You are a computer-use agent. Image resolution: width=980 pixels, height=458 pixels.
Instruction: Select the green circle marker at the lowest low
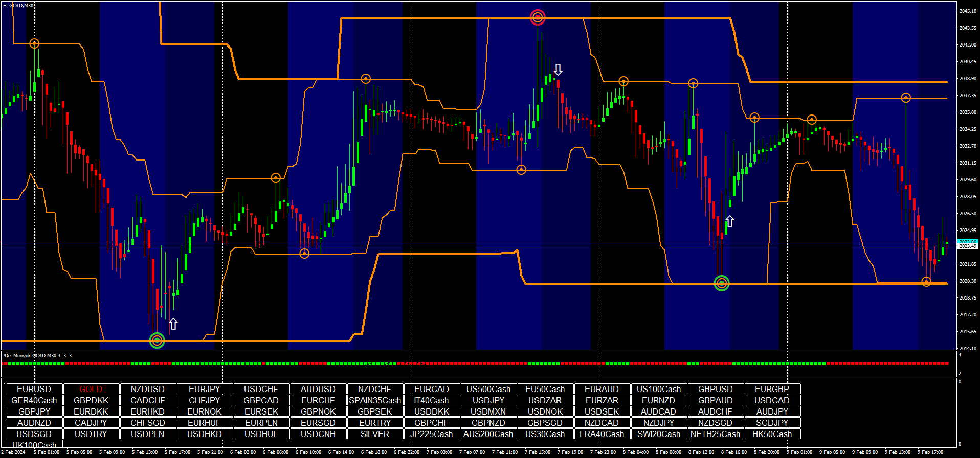pyautogui.click(x=157, y=340)
